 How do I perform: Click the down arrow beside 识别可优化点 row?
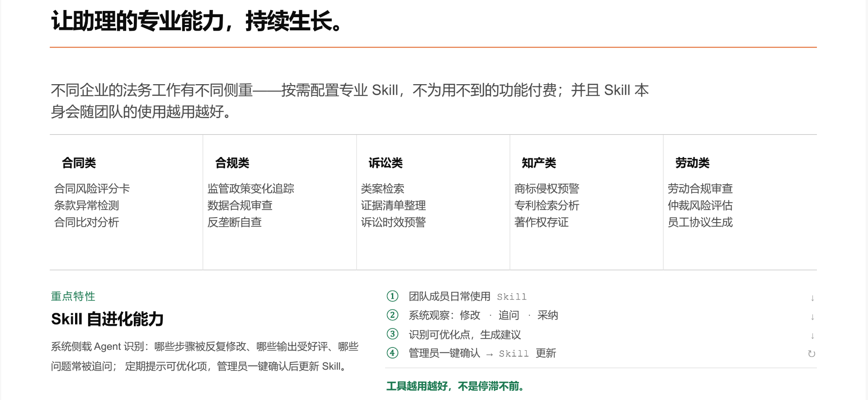[812, 336]
